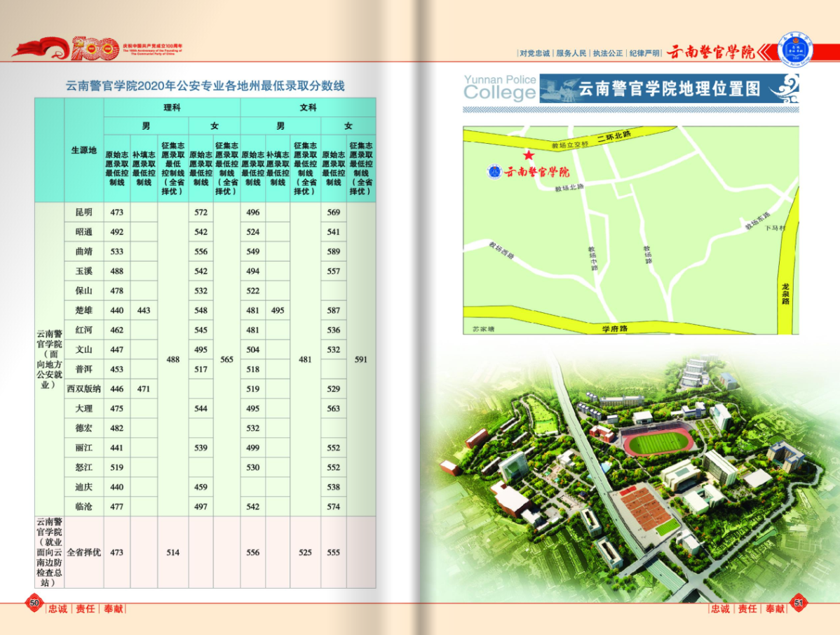
Task: Click the value 589 in the 曲靖 row
Action: (334, 251)
